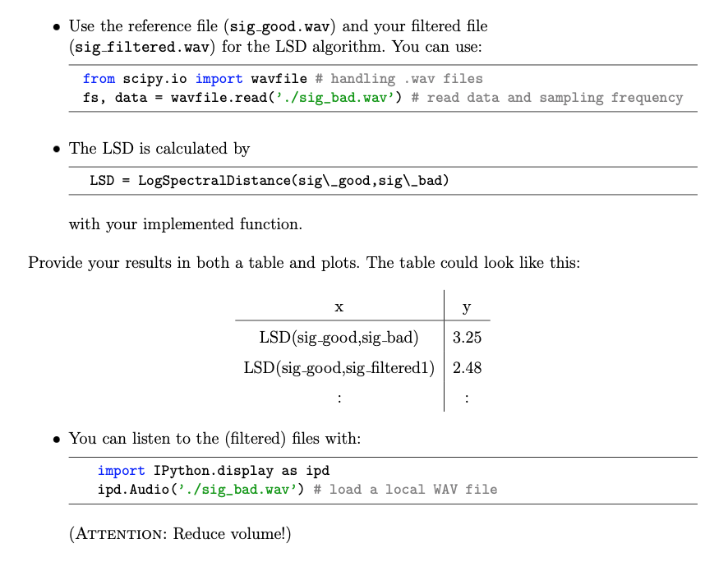The image size is (728, 562).
Task: Click the text "The LSD is calculated by"
Action: pos(159,149)
